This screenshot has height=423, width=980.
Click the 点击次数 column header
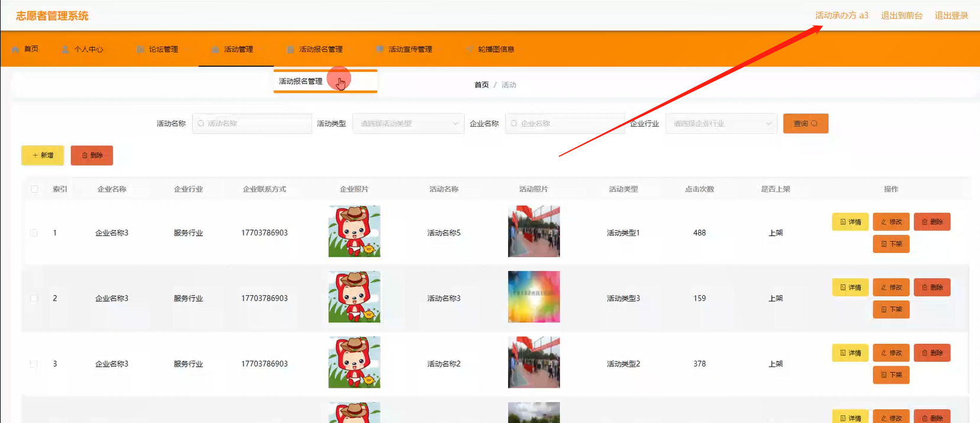pos(700,189)
